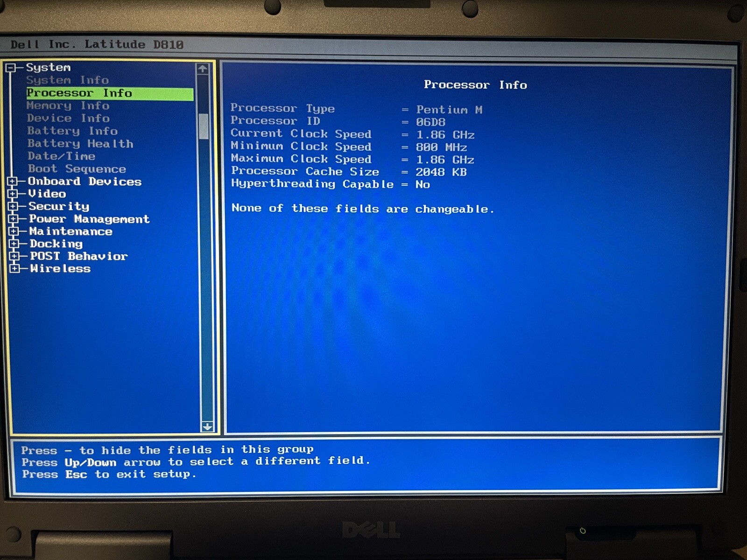This screenshot has width=747, height=560.
Task: Click the Hyperthreading Capable label
Action: coord(312,184)
